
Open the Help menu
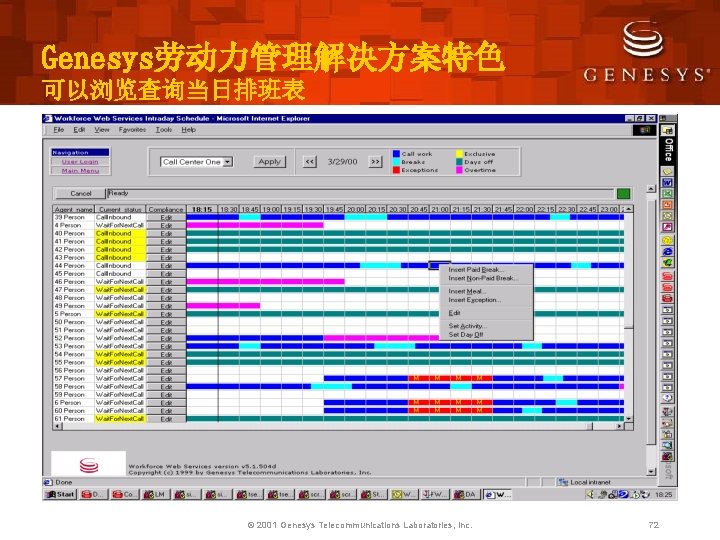coord(188,130)
